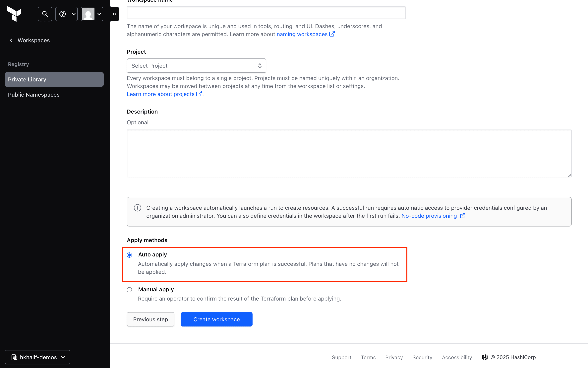Open the No-code provisioning link
Screen dimensions: 588x368
click(x=429, y=216)
